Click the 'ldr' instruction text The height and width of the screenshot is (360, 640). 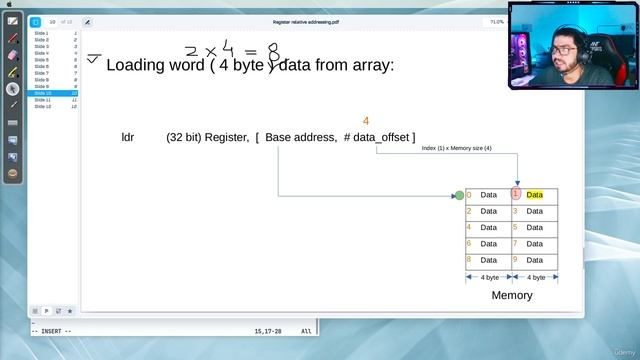128,138
